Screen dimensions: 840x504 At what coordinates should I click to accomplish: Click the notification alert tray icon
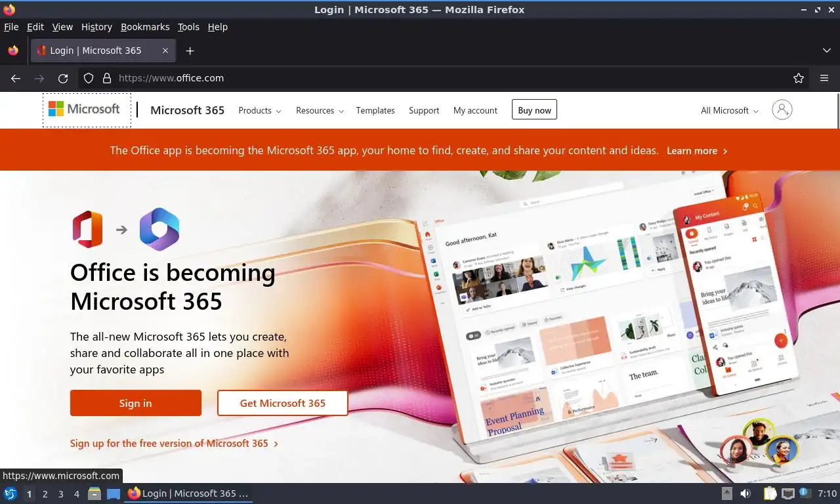(805, 493)
